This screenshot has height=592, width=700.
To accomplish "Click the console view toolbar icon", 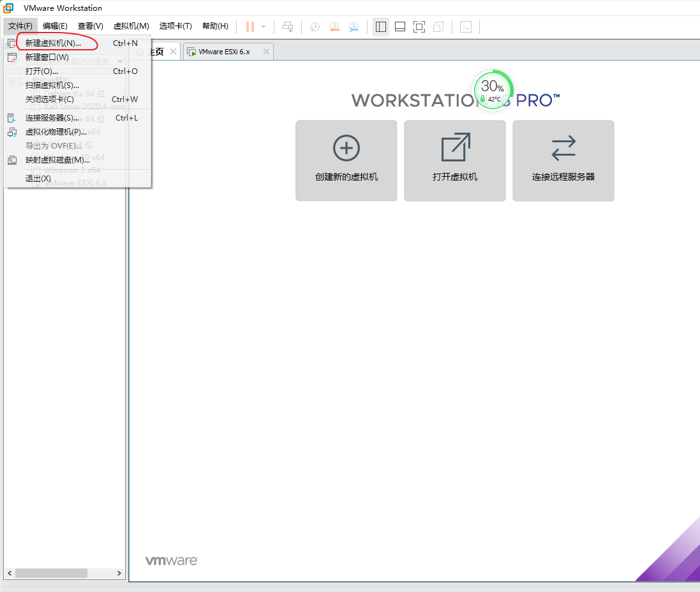I will coord(466,27).
